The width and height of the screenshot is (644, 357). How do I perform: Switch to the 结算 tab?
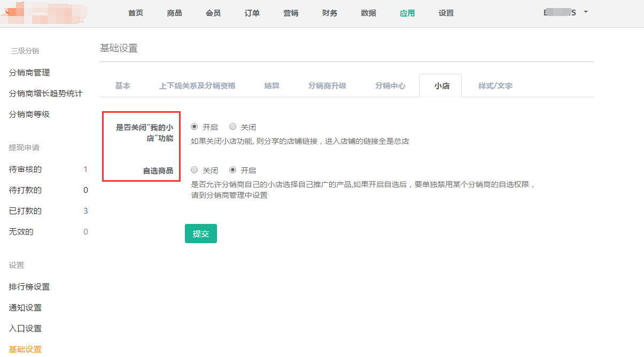[x=271, y=86]
